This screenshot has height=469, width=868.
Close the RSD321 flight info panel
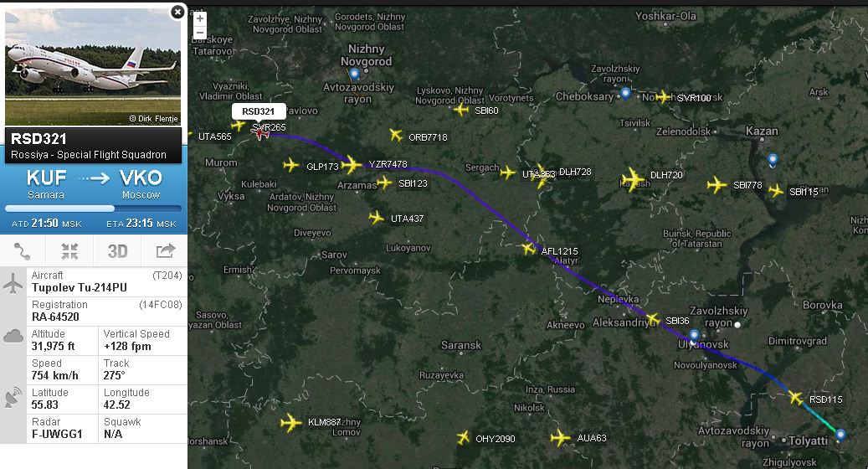tap(177, 12)
